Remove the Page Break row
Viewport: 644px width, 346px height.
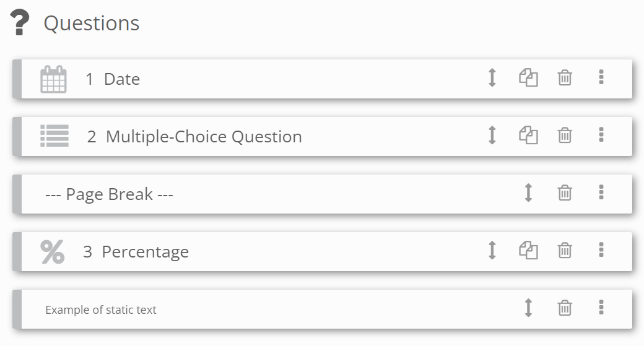565,193
